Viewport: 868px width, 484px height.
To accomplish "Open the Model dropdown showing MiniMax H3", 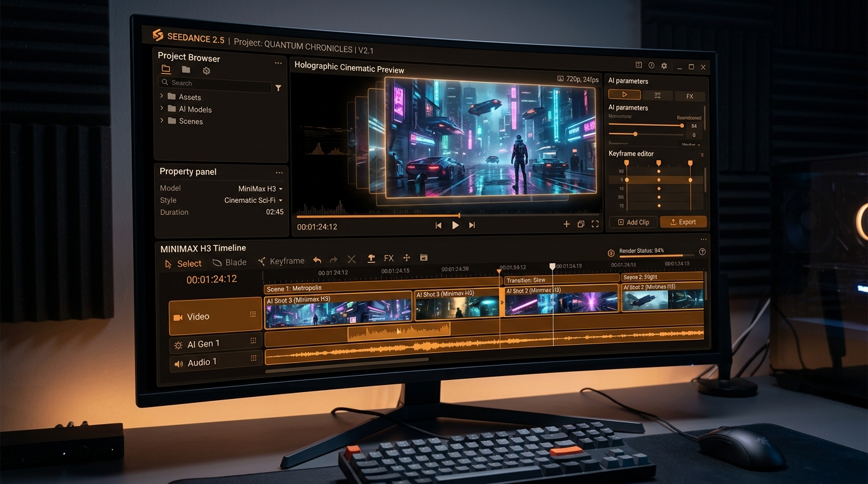I will [x=261, y=189].
